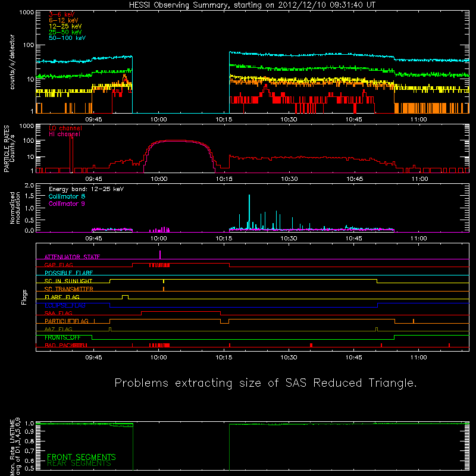This screenshot has height=476, width=476.
Task: Select the Collimator 8 legend label
Action: point(67,196)
